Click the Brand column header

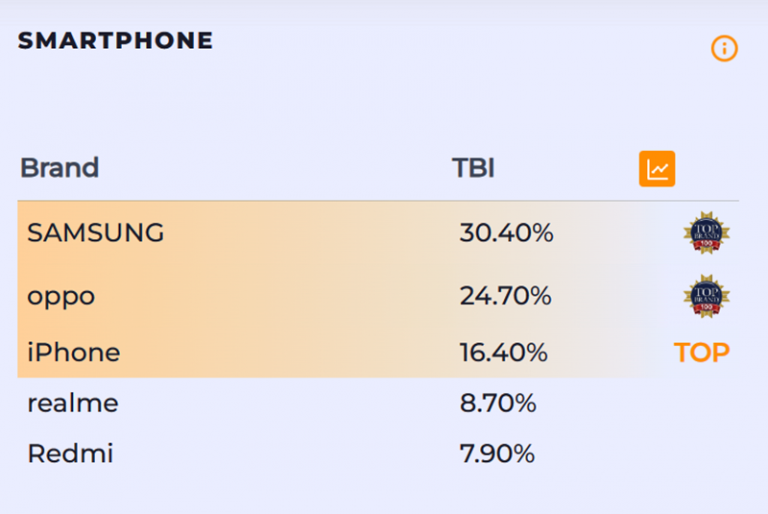point(59,168)
